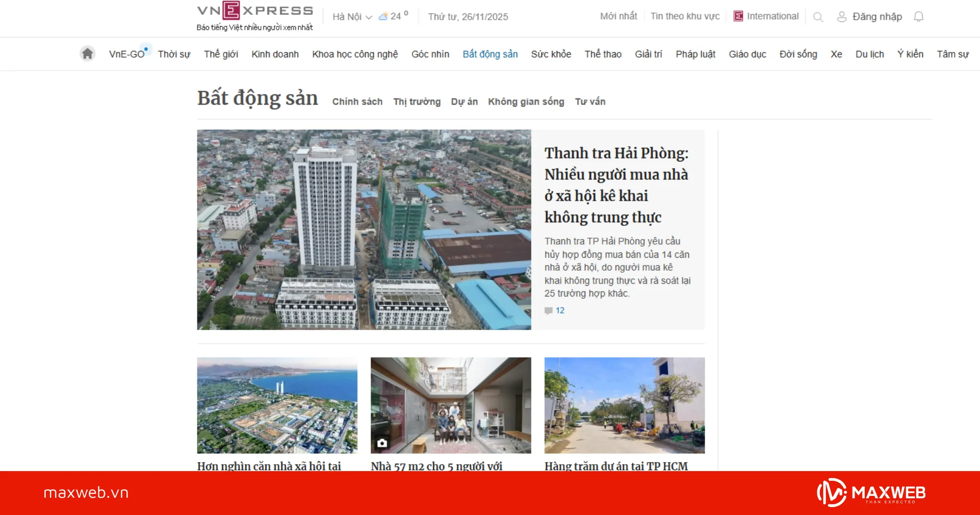Click the notification bell icon
This screenshot has width=980, height=515.
pos(918,17)
